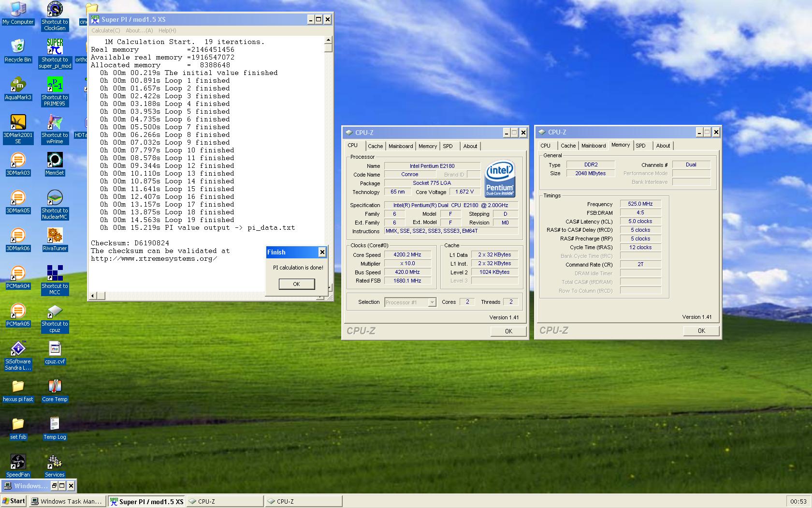Open 3DMark06 desktop icon
The width and height of the screenshot is (812, 508).
pyautogui.click(x=18, y=239)
